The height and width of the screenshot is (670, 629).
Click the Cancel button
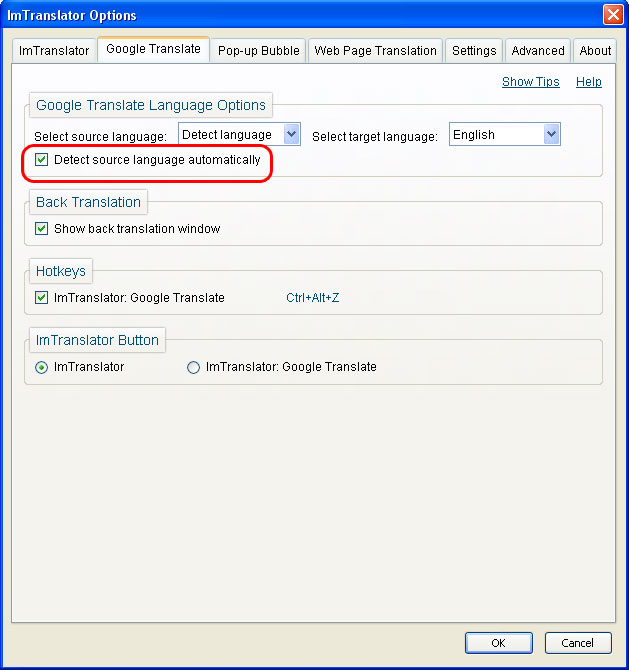(x=577, y=643)
